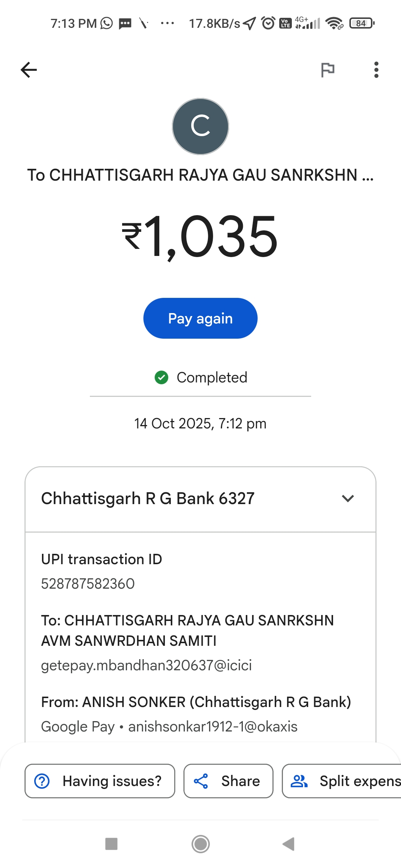Tap the recipient avatar with letter C
This screenshot has width=401, height=868.
click(200, 126)
